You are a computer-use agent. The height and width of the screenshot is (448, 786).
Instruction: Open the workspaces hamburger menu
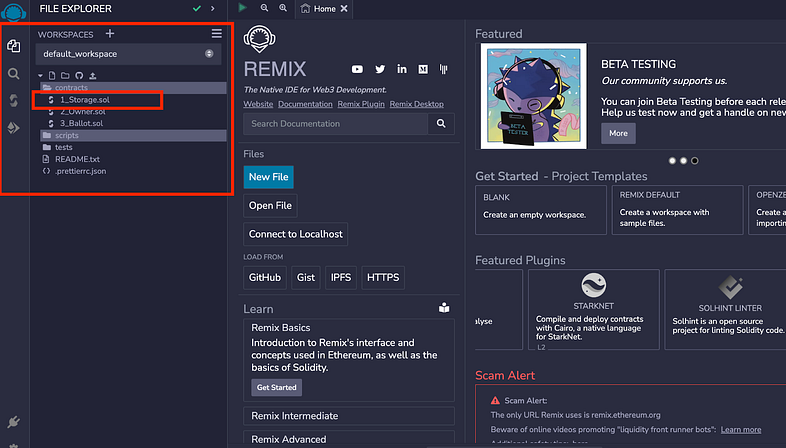click(217, 34)
